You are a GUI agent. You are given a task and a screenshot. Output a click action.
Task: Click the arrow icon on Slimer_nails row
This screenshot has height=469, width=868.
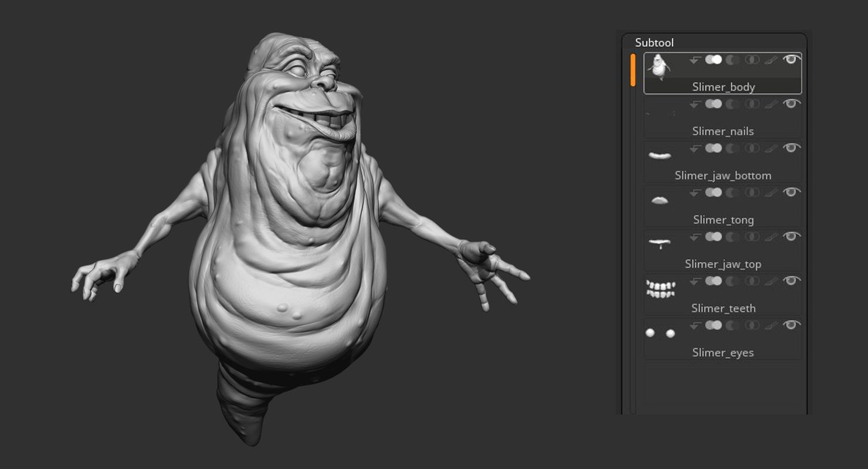click(x=695, y=104)
